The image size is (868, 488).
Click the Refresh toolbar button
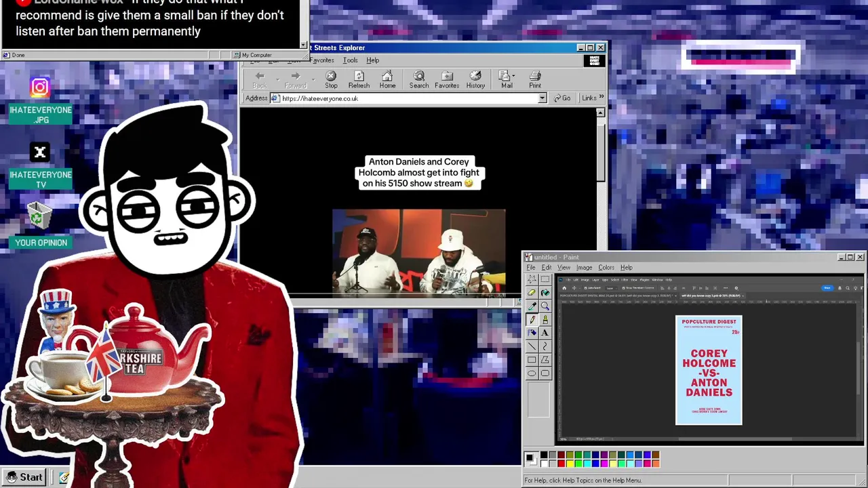[x=359, y=80]
